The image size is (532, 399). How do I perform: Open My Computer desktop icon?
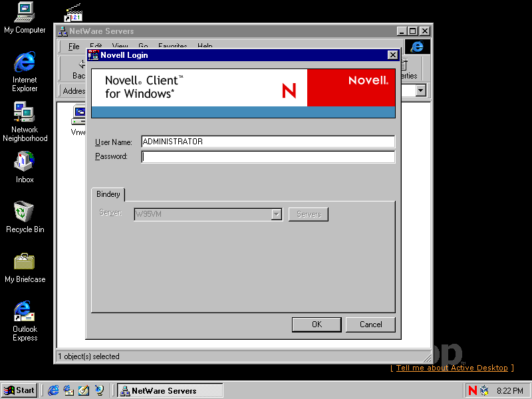(x=25, y=13)
